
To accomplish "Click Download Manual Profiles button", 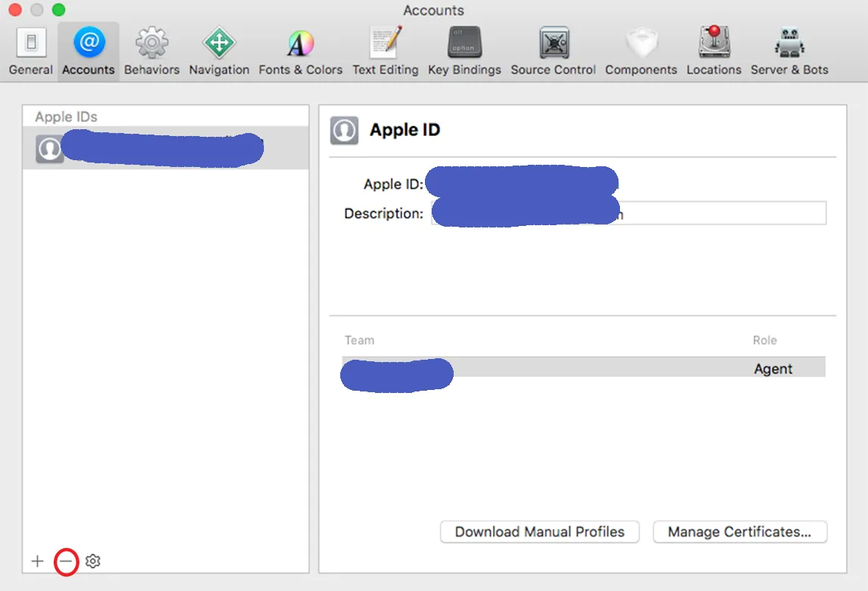I will 540,532.
